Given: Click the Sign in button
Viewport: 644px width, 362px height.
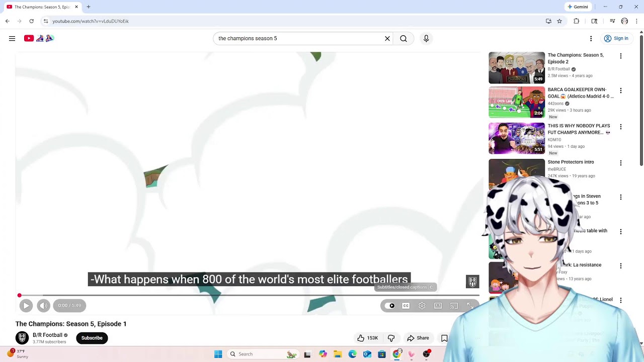Looking at the screenshot, I should pyautogui.click(x=616, y=38).
